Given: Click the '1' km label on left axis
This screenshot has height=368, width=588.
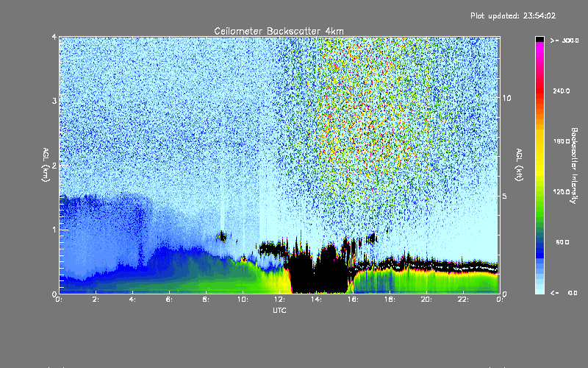Looking at the screenshot, I should (54, 230).
